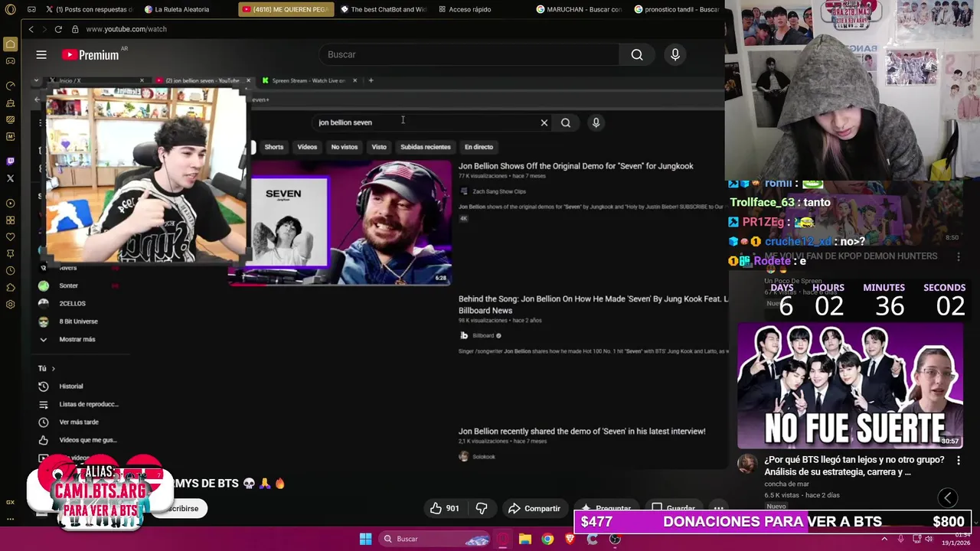Viewport: 980px width, 551px height.
Task: Go to YouTube Premium home logo
Action: coord(90,54)
